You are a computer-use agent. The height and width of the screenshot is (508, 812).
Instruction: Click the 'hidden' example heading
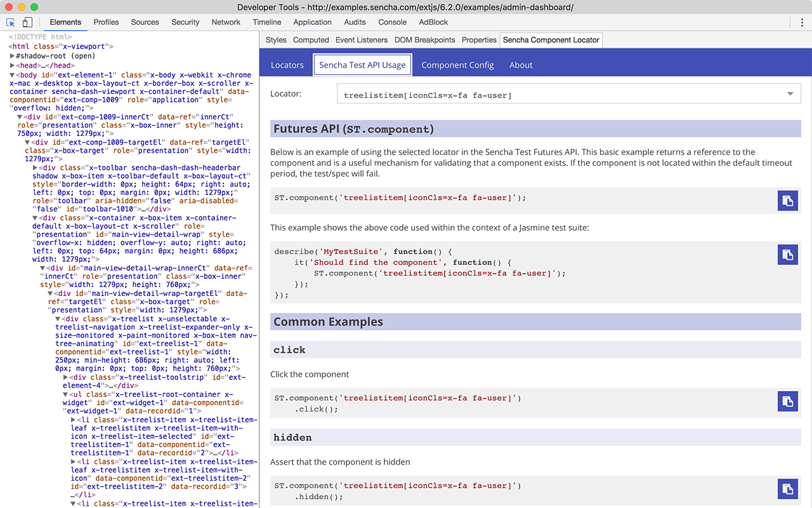click(x=535, y=438)
